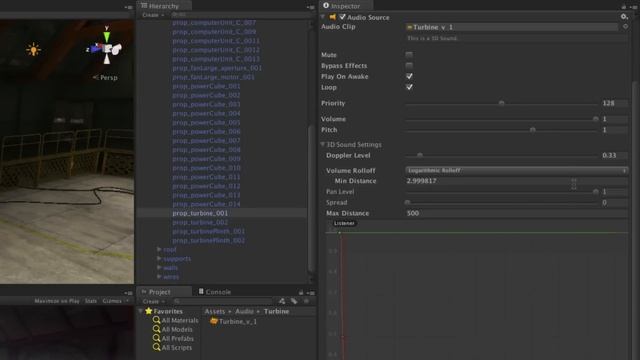Open the Audio Source gear settings menu

click(624, 17)
